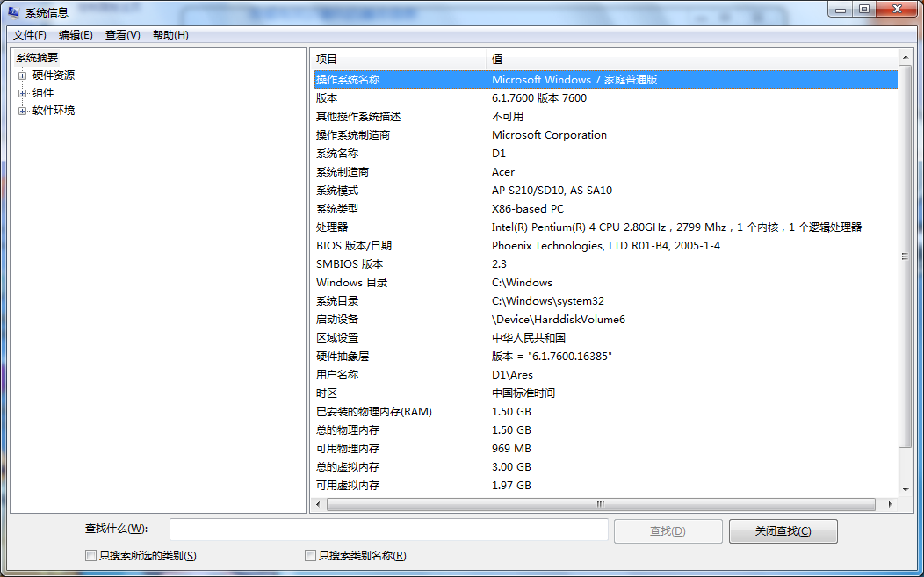Click the horizontal scrollbar right arrow
This screenshot has width=924, height=577.
pos(890,504)
